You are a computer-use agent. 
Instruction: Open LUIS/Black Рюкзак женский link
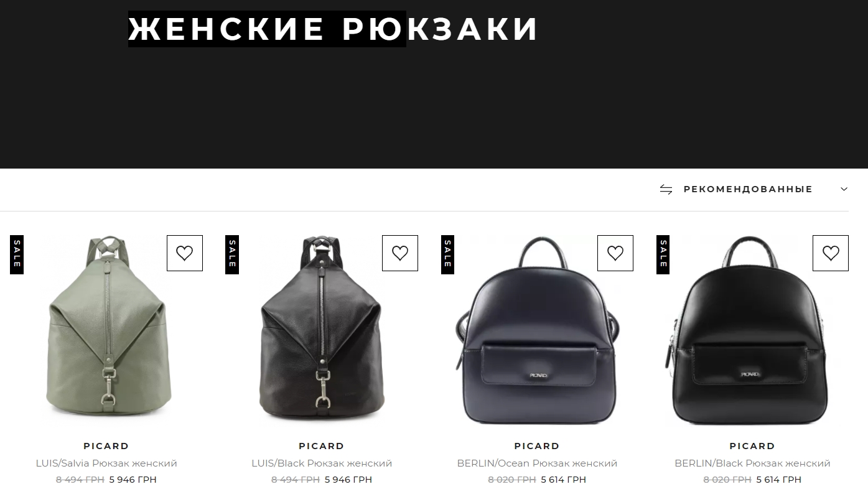(322, 463)
